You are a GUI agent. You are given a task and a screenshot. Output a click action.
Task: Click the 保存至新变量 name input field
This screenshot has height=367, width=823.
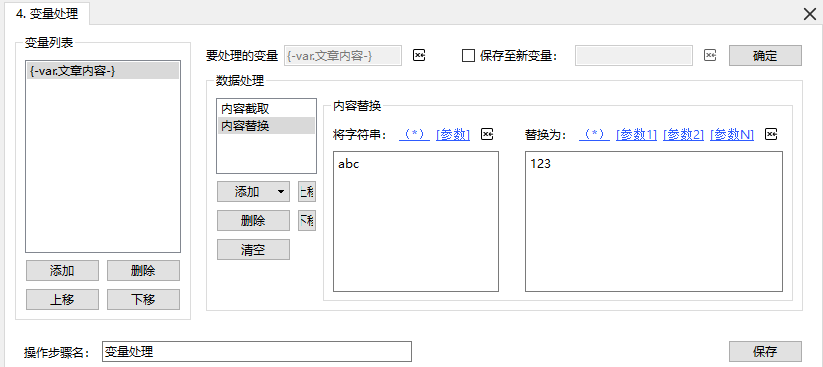coord(634,56)
